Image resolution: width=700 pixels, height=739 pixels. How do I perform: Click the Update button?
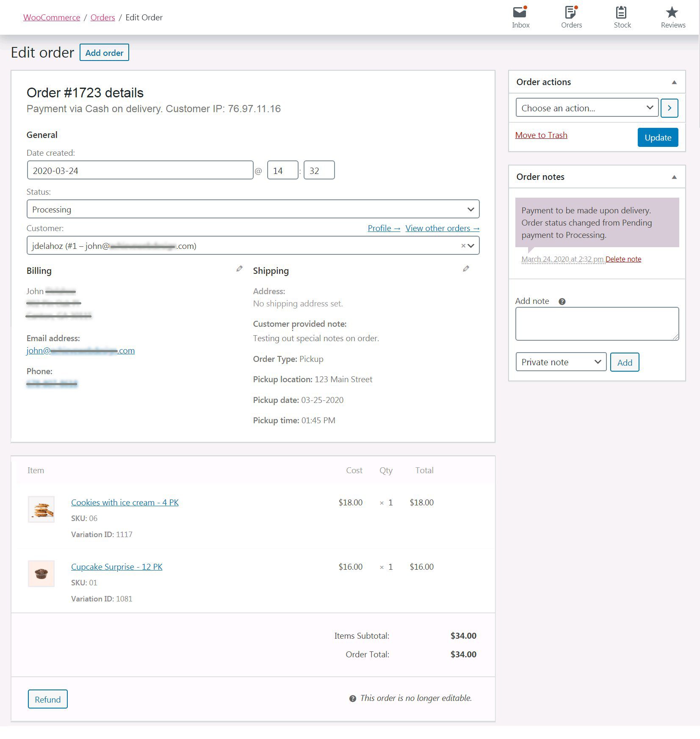point(658,137)
